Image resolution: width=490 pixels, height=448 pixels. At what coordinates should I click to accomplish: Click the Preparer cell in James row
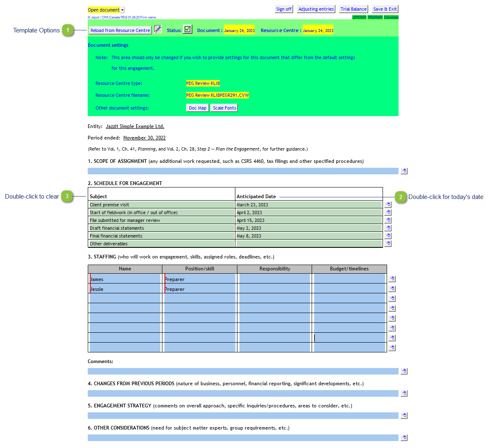pos(200,279)
